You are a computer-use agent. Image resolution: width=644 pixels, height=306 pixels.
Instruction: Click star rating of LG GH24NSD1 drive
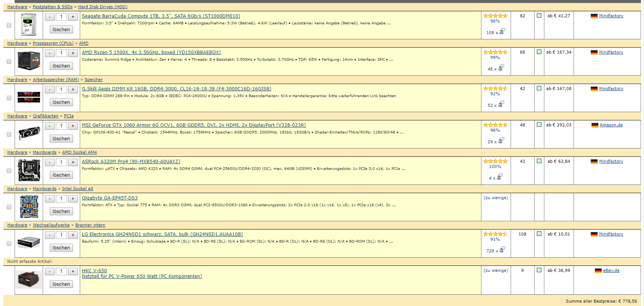coord(495,234)
